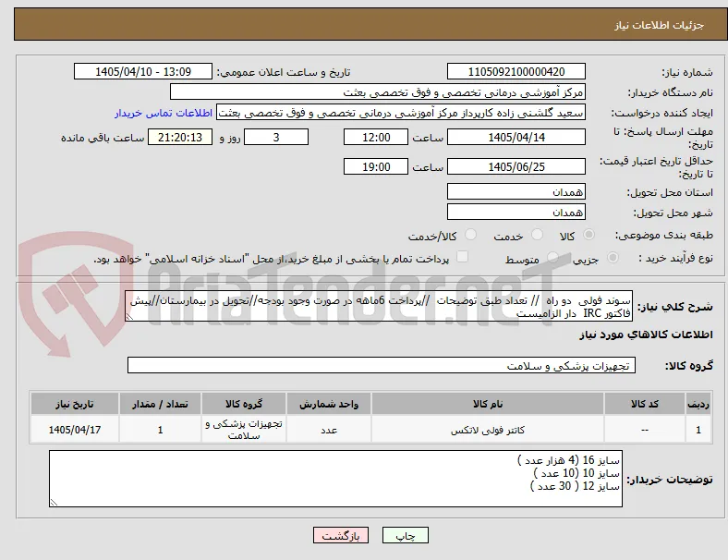This screenshot has height=560, width=728.
Task: Click the resize handle of description textarea
Action: coord(129,317)
